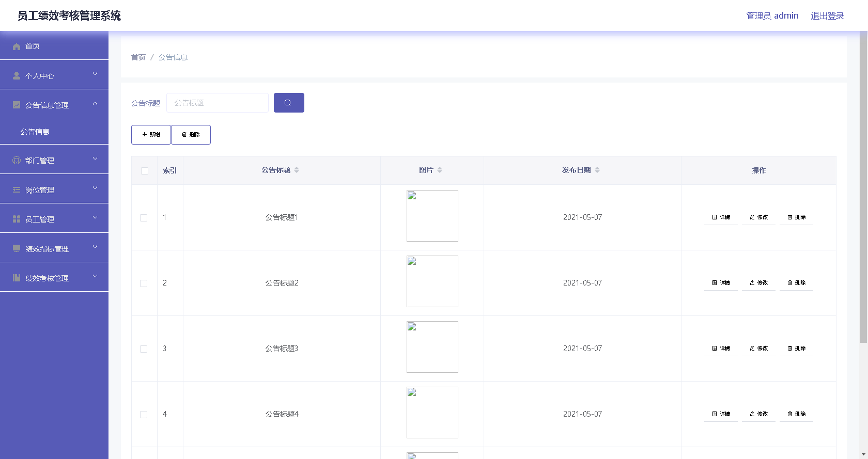868x459 pixels.
Task: Open 详情 for 公告标题3
Action: click(x=721, y=349)
